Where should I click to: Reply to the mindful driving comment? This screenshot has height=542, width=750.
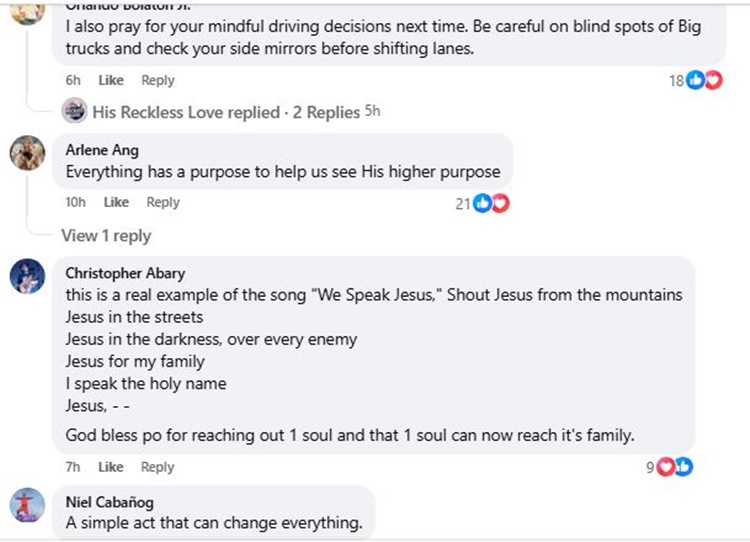tap(158, 80)
